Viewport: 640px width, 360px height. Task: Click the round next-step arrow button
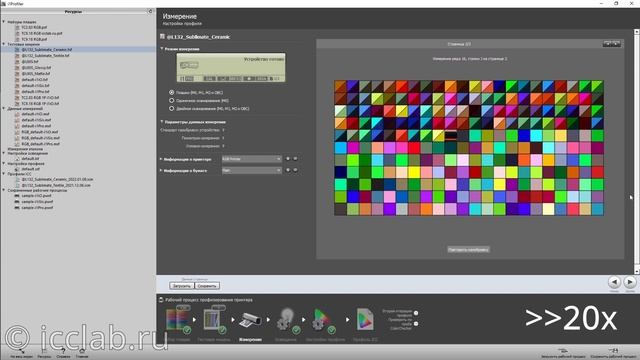630,282
